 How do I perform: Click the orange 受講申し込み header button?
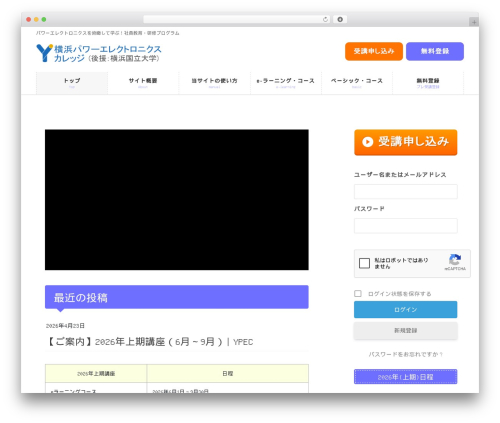(374, 51)
